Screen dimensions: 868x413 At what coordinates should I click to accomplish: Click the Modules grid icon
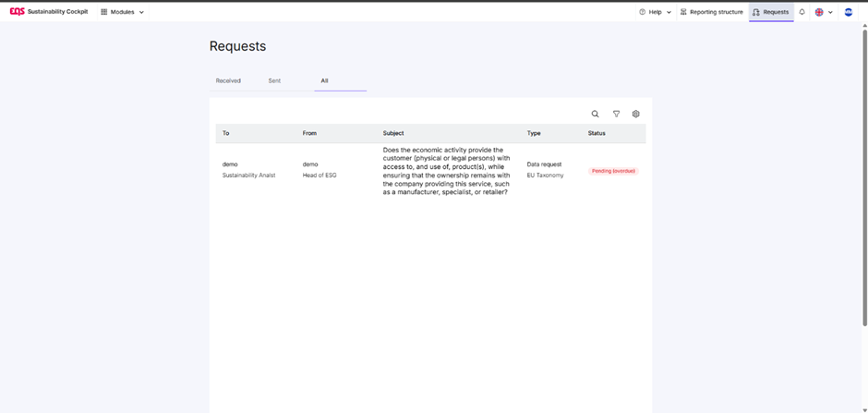coord(104,12)
